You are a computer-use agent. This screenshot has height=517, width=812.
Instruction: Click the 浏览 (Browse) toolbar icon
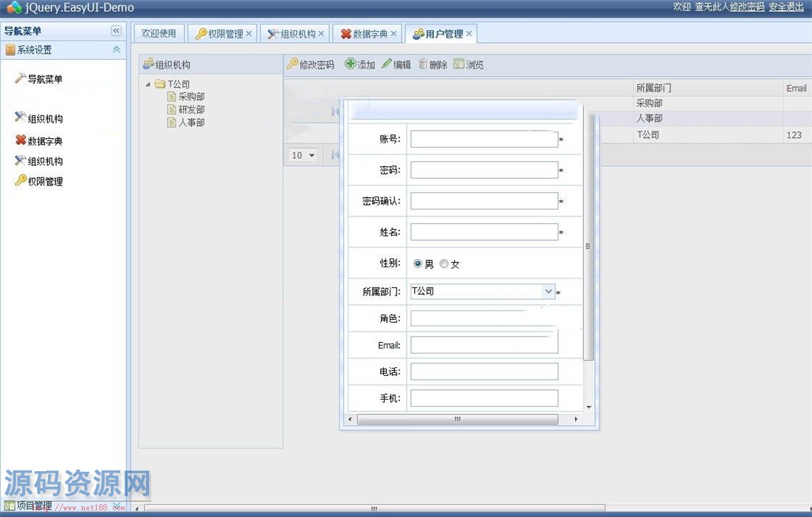(x=459, y=64)
